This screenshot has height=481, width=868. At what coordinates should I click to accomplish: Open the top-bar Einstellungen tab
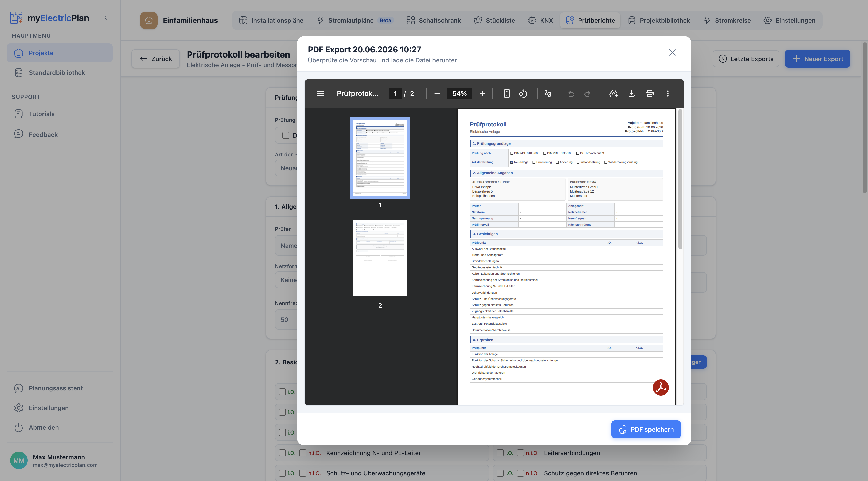pos(790,20)
